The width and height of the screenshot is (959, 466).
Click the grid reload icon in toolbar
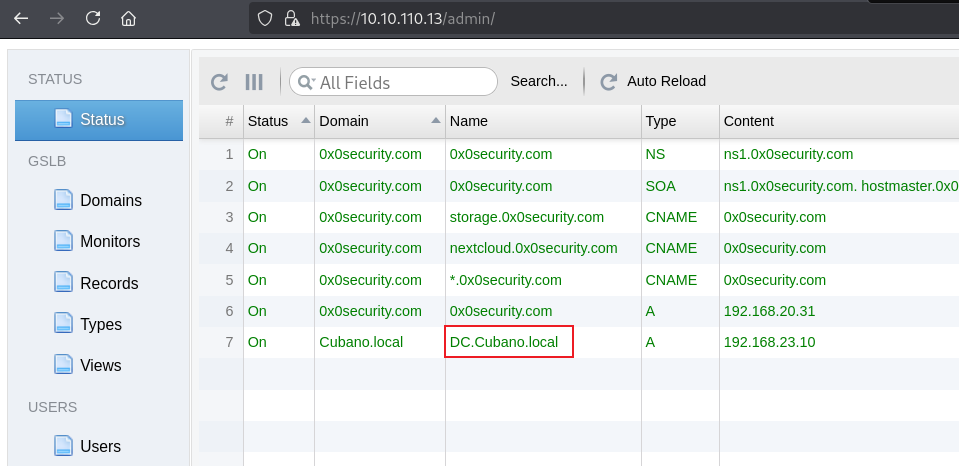pos(220,82)
